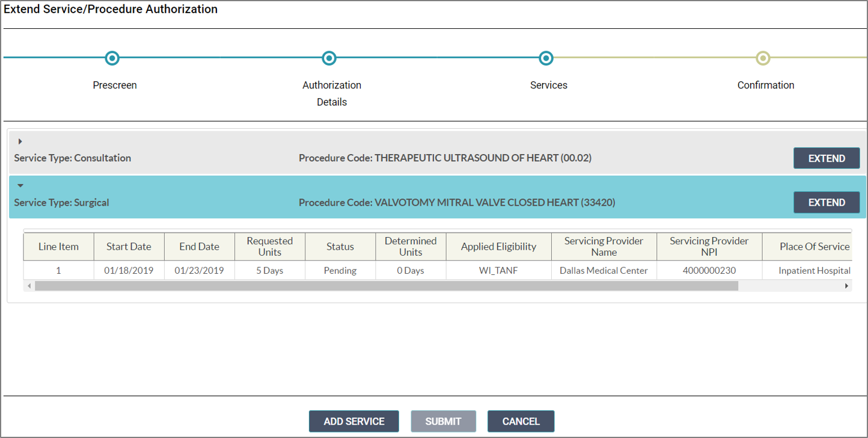Open the Prescreen step label

[115, 85]
